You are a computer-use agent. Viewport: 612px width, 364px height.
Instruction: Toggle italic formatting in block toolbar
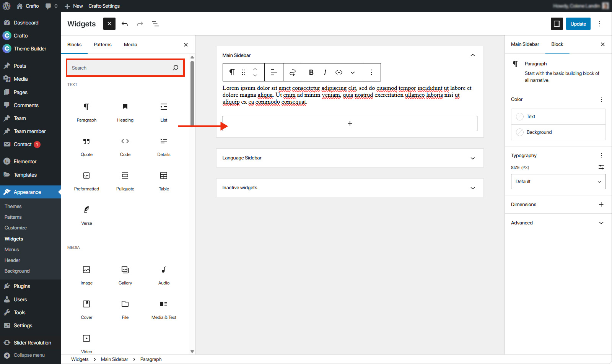pyautogui.click(x=325, y=72)
